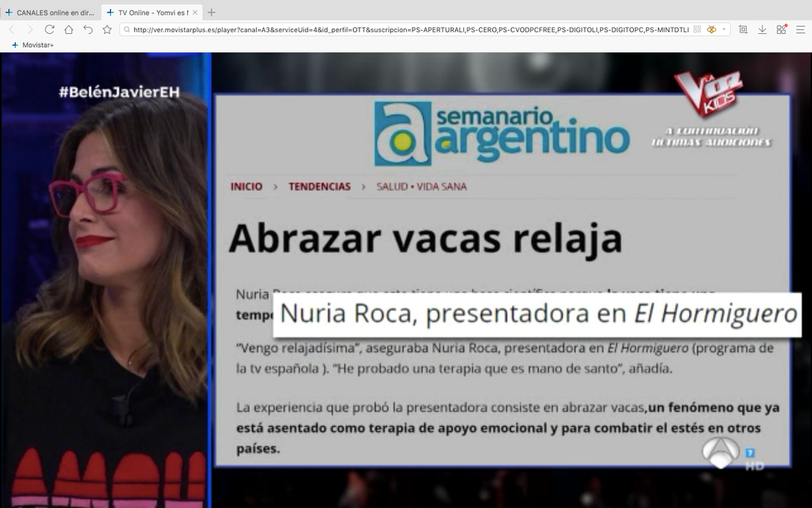Take a screenshot with the crop icon
812x508 pixels.
(742, 30)
